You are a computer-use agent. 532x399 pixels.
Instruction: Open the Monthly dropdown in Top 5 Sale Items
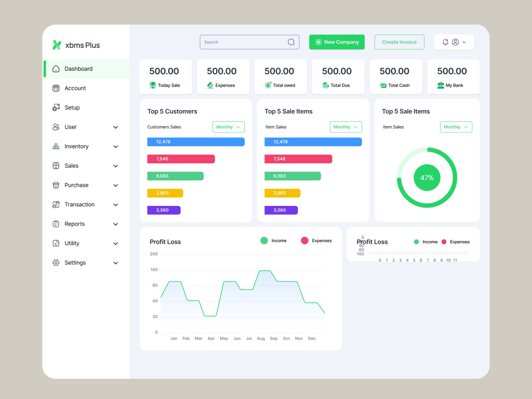point(346,127)
